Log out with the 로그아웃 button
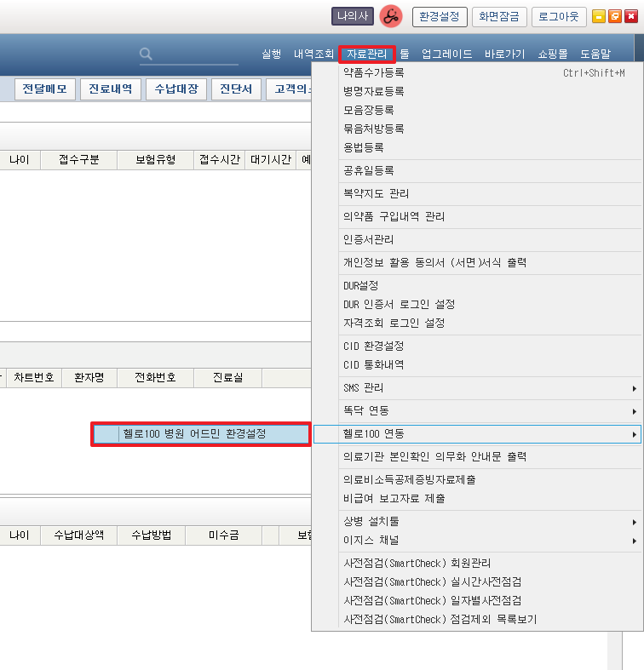Viewport: 644px width, 670px height. point(559,16)
